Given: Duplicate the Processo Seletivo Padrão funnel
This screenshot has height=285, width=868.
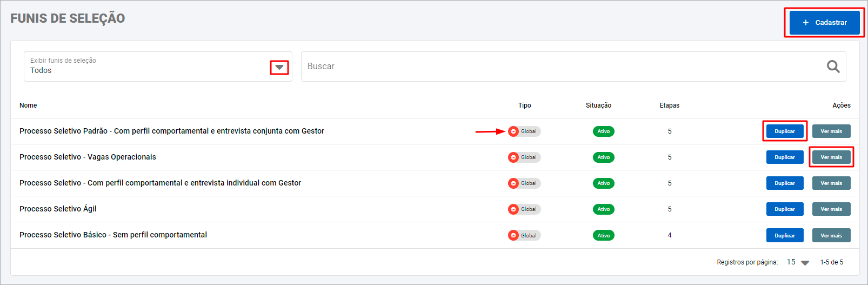Looking at the screenshot, I should (784, 131).
